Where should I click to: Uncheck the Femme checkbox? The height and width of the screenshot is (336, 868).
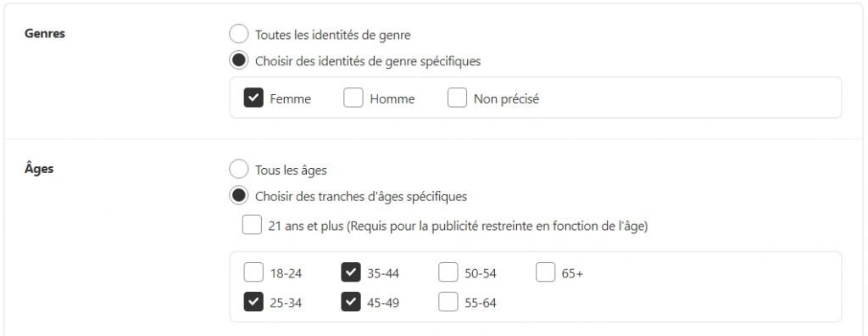point(253,98)
